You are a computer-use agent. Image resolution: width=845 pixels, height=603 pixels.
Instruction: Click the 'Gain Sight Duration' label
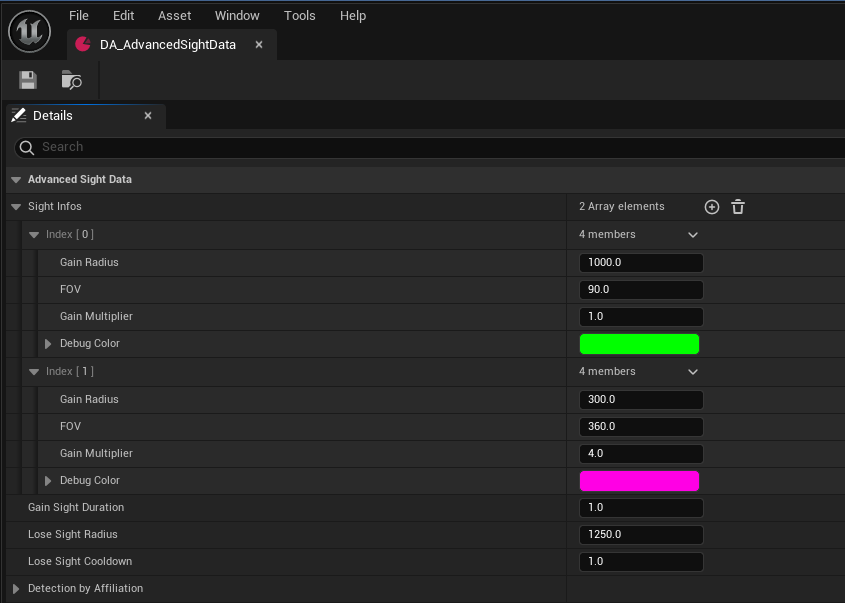tap(76, 507)
